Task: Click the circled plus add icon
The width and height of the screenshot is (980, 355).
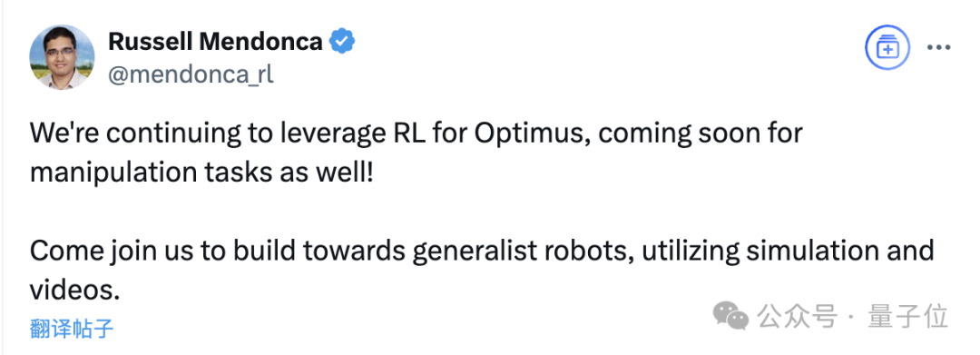Action: tap(887, 47)
